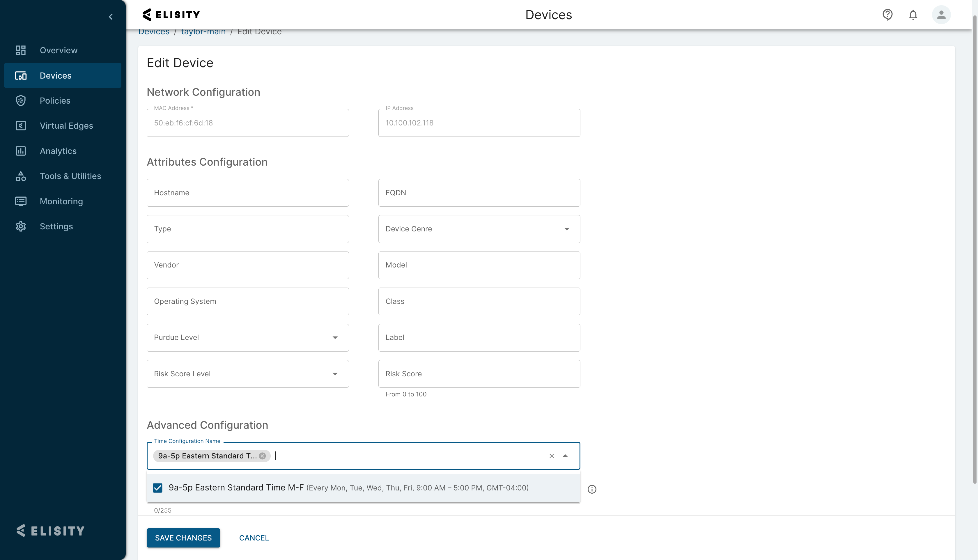Open the notifications bell icon

pyautogui.click(x=913, y=15)
